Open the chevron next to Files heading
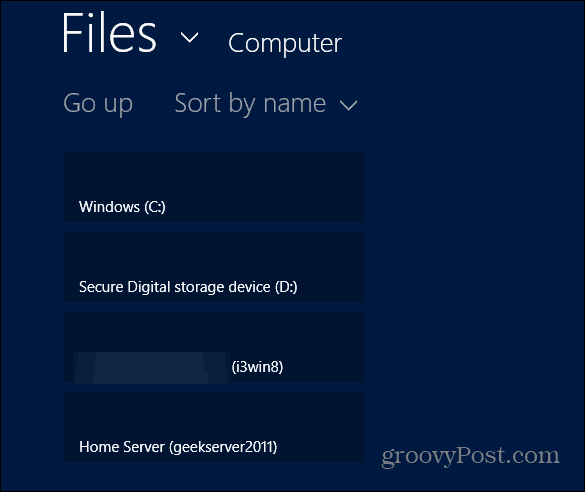The width and height of the screenshot is (585, 492). click(190, 37)
